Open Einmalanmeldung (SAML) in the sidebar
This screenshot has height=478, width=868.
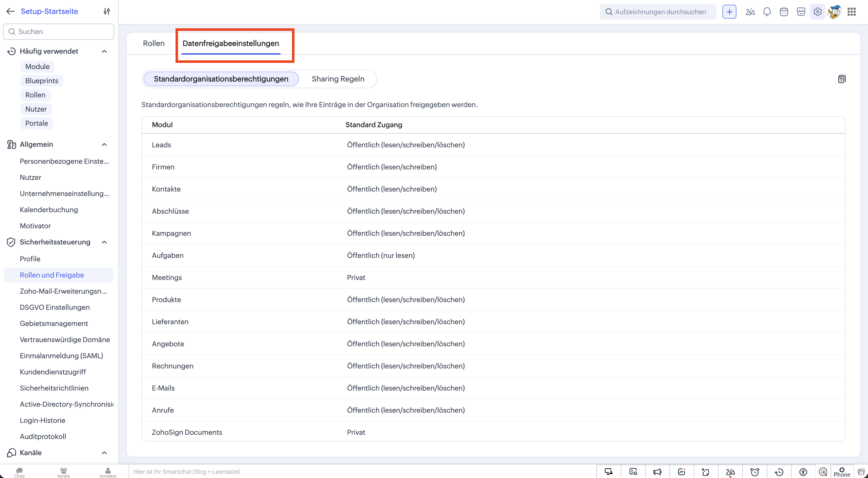pos(61,356)
